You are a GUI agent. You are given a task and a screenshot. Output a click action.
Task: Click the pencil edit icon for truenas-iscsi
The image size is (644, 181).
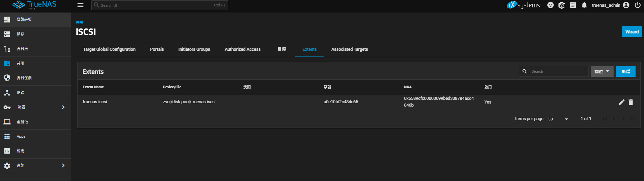click(x=621, y=102)
